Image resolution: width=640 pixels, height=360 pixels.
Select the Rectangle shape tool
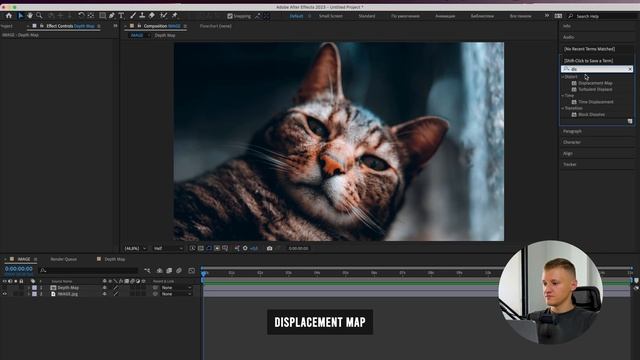click(102, 16)
